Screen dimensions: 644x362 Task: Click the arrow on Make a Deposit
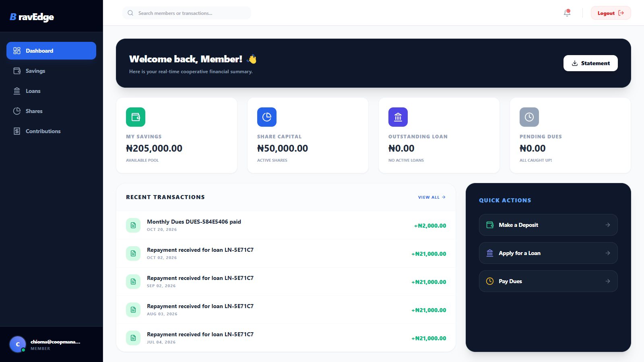[x=608, y=225]
